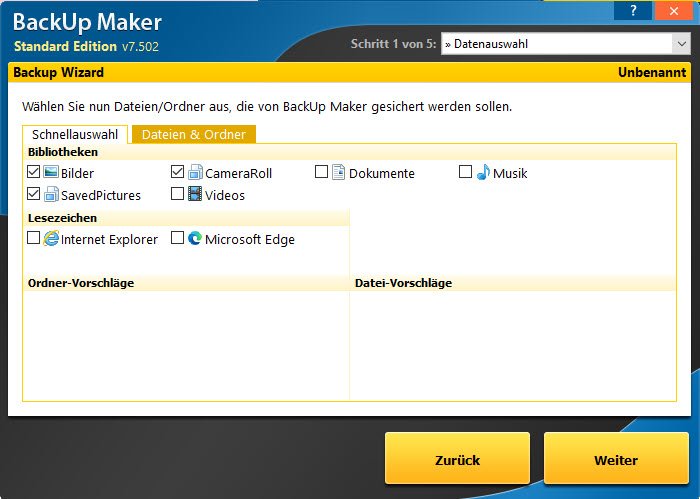
Task: Enable the Dokumente checkbox
Action: [321, 172]
